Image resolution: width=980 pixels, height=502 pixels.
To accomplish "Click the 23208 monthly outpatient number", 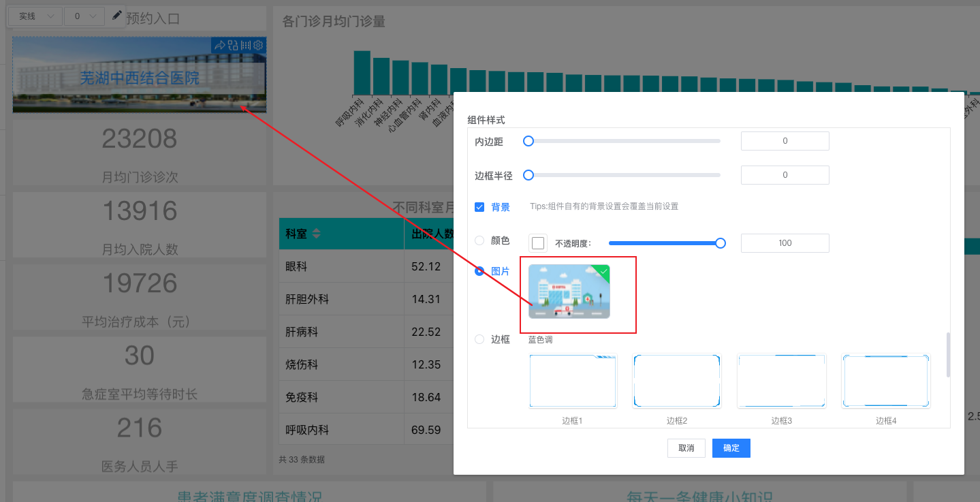I will click(x=140, y=139).
